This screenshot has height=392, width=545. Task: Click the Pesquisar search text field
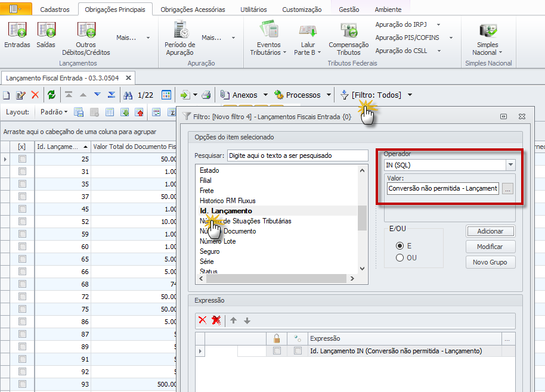(298, 155)
